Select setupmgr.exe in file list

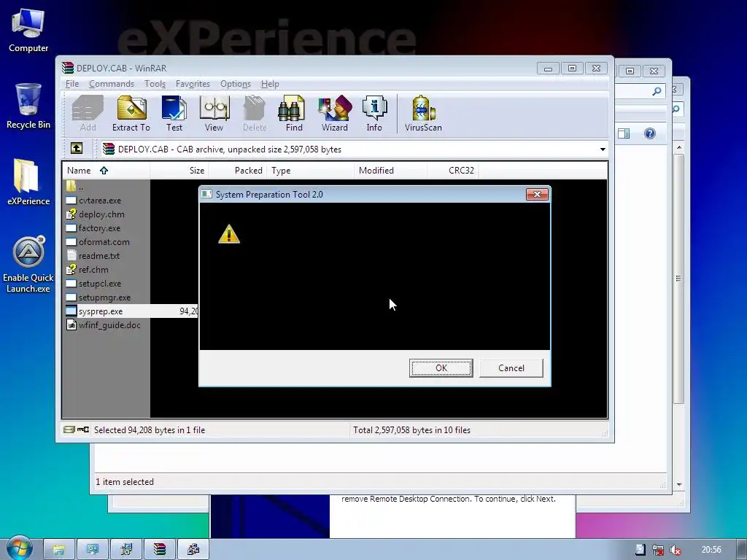pos(104,297)
